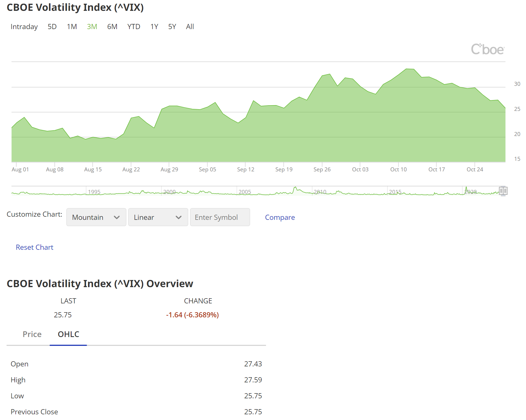The image size is (526, 420).
Task: Click the 2015 marker in the navigator
Action: (395, 192)
